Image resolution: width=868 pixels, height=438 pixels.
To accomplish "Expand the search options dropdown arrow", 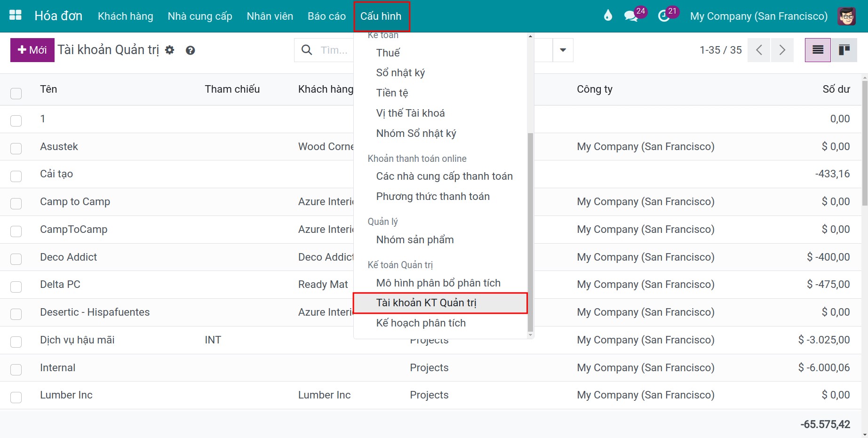I will [563, 50].
